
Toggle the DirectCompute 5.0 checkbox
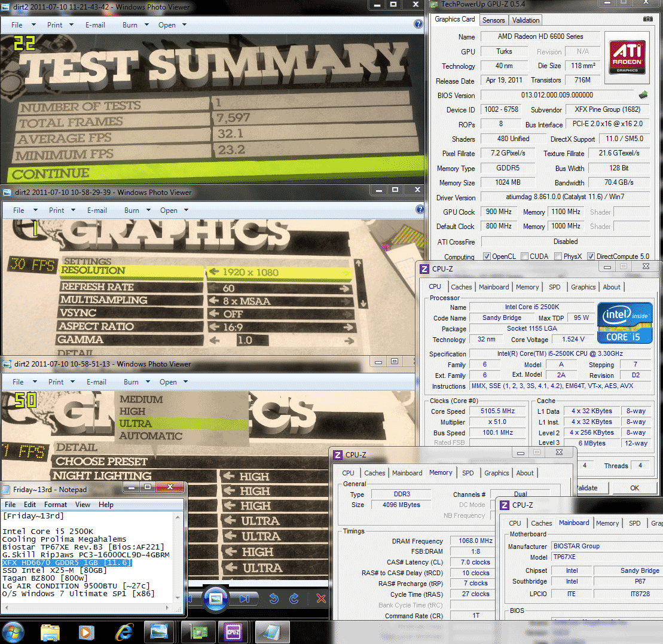click(591, 257)
